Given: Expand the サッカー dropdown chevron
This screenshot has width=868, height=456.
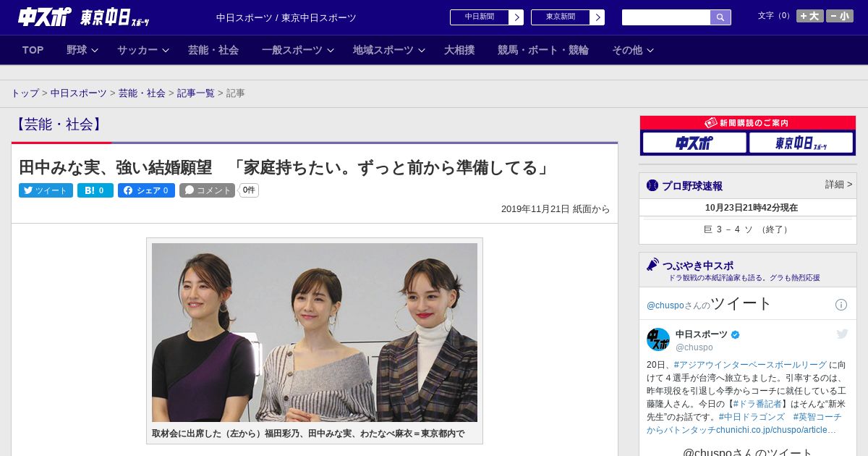Looking at the screenshot, I should pyautogui.click(x=166, y=51).
